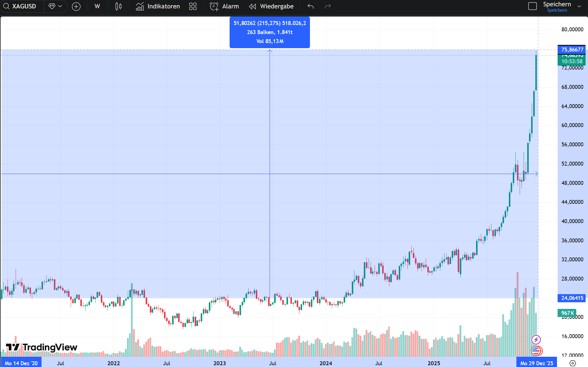Screen dimensions: 588x367
Task: Click the 75,86677 price axis label
Action: pyautogui.click(x=572, y=50)
